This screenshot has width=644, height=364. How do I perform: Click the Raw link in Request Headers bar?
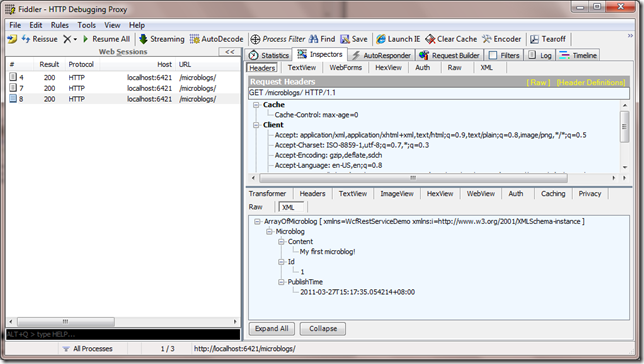[538, 82]
